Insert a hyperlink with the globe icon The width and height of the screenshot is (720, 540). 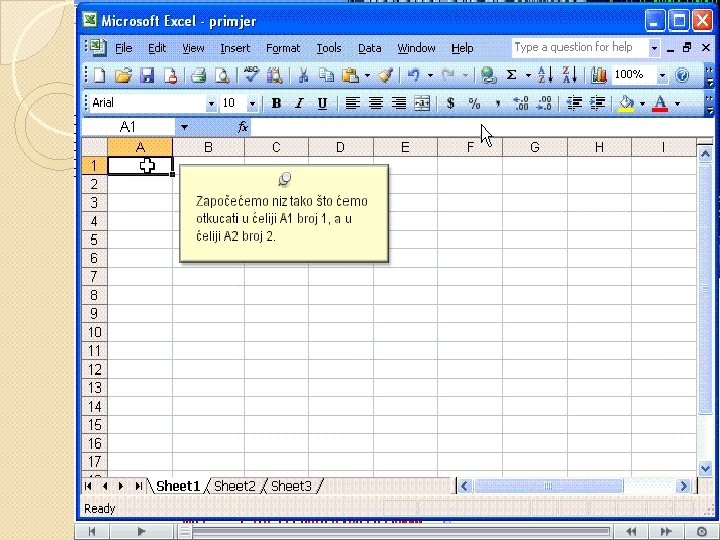click(489, 75)
